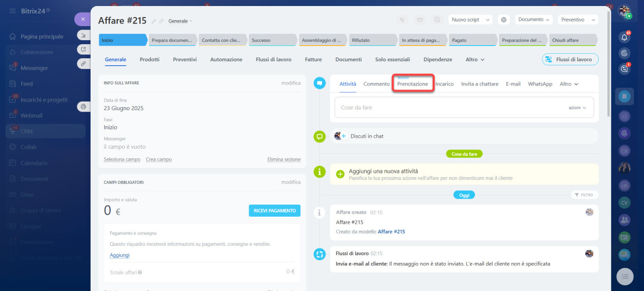The image size is (644, 291).
Task: Set deal stage to Pagato
Action: click(x=471, y=40)
